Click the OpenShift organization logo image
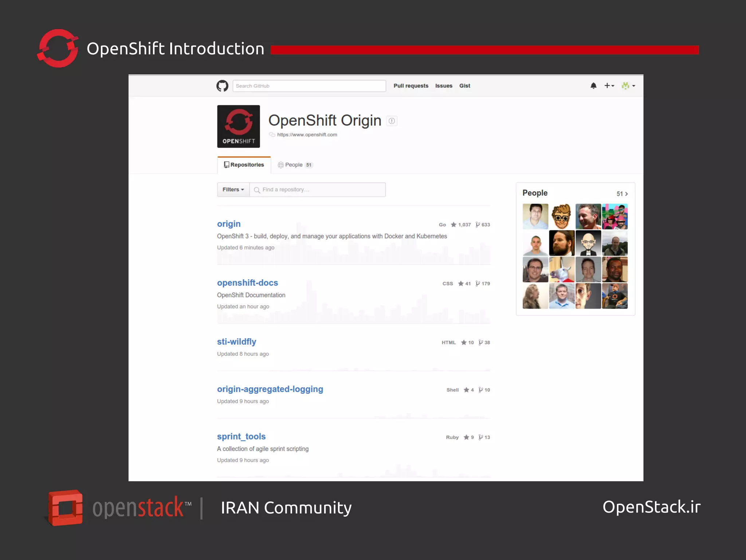746x560 pixels. point(239,126)
